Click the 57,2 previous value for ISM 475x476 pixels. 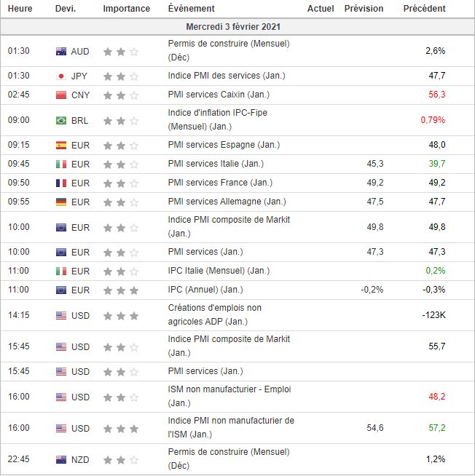click(437, 428)
